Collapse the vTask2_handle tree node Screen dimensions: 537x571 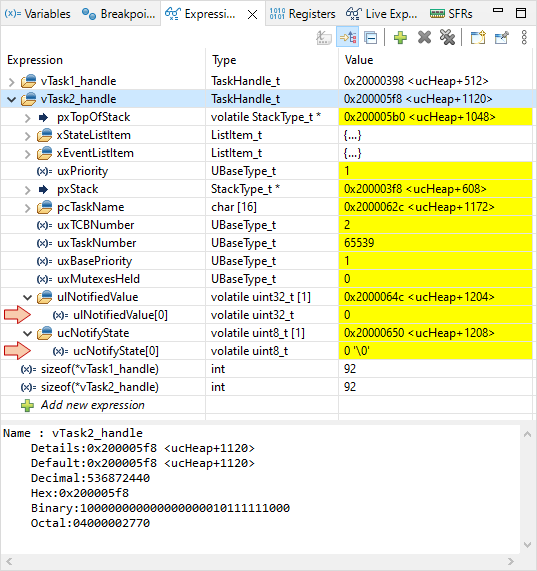[12, 99]
